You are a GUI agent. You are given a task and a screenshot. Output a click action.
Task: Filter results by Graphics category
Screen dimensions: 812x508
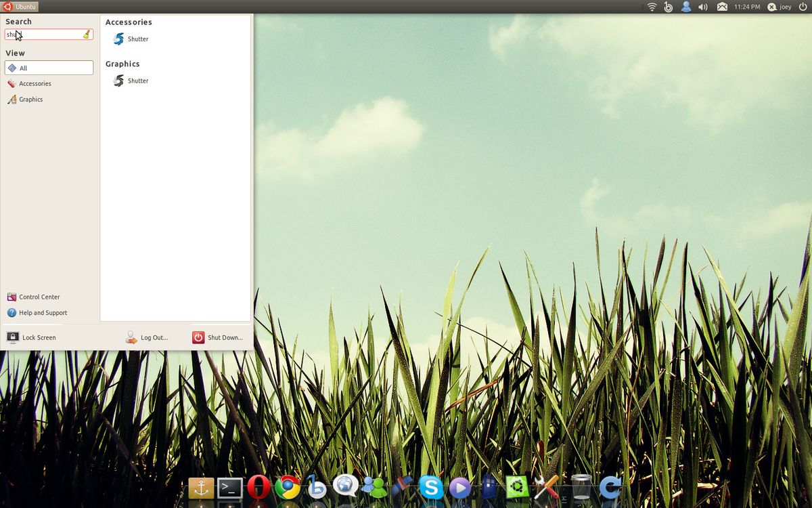click(x=30, y=100)
